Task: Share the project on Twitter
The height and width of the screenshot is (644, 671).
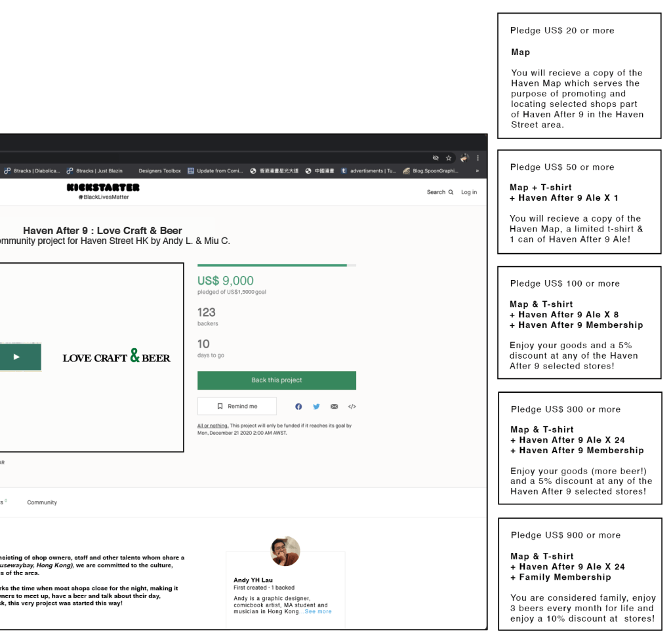Action: [316, 407]
